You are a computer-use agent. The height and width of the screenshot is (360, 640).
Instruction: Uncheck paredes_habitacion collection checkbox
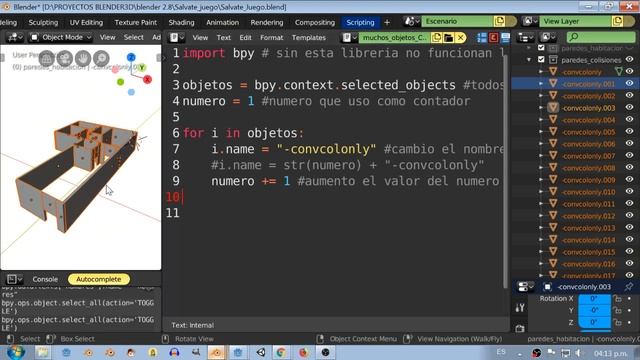541,48
